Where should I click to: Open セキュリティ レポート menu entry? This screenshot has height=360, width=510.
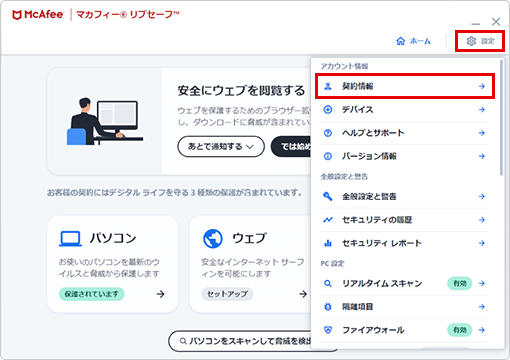pyautogui.click(x=405, y=243)
